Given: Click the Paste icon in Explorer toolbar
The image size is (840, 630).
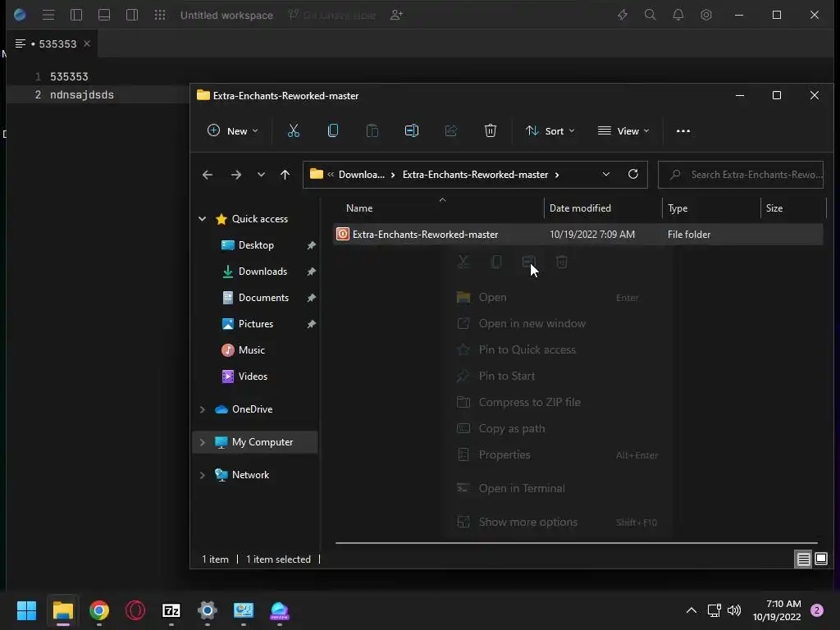Looking at the screenshot, I should click(372, 130).
